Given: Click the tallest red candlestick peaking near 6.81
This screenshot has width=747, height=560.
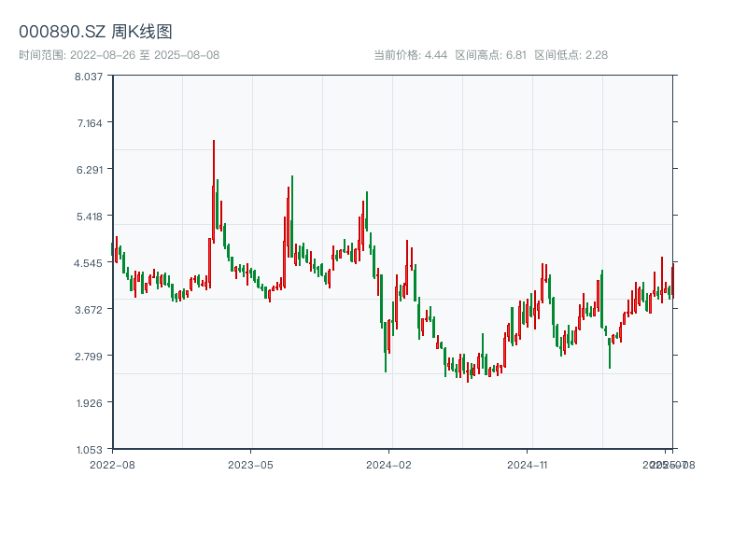Looking at the screenshot, I should (214, 190).
